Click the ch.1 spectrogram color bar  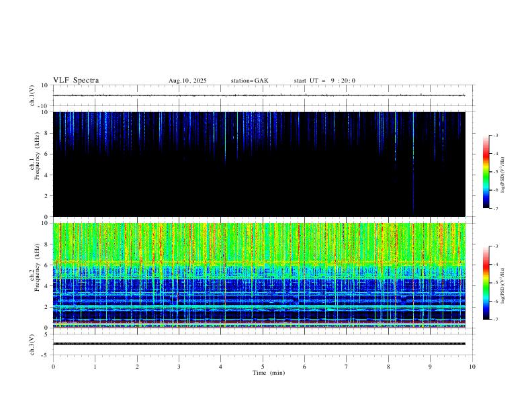tap(486, 172)
